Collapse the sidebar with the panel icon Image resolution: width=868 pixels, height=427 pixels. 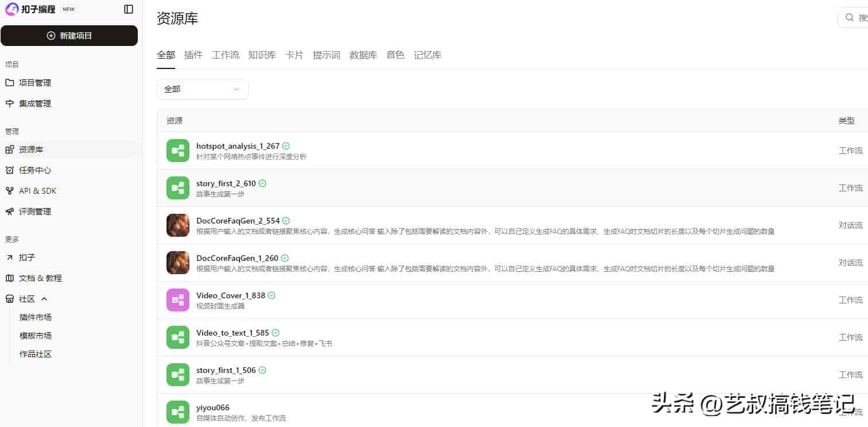tap(129, 9)
